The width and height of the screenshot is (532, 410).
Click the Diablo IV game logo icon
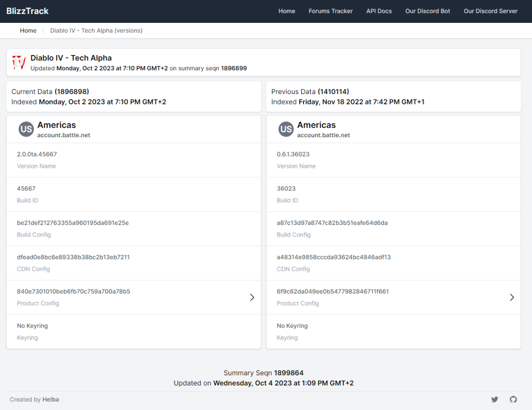click(x=19, y=63)
